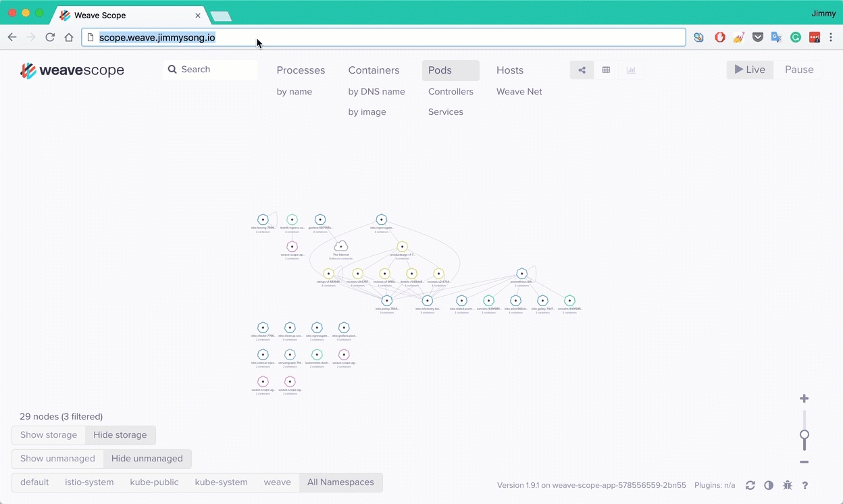Image resolution: width=843 pixels, height=504 pixels.
Task: Open resources view bar chart icon
Action: click(x=631, y=70)
